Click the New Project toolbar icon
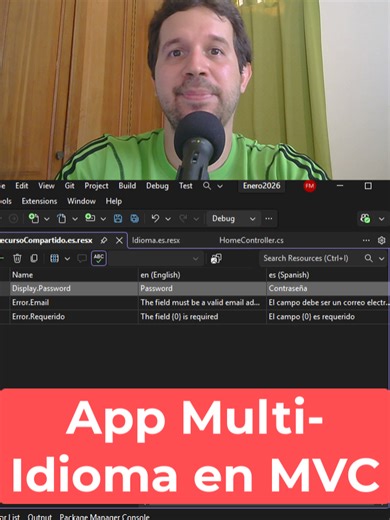390x520 pixels. [33, 219]
